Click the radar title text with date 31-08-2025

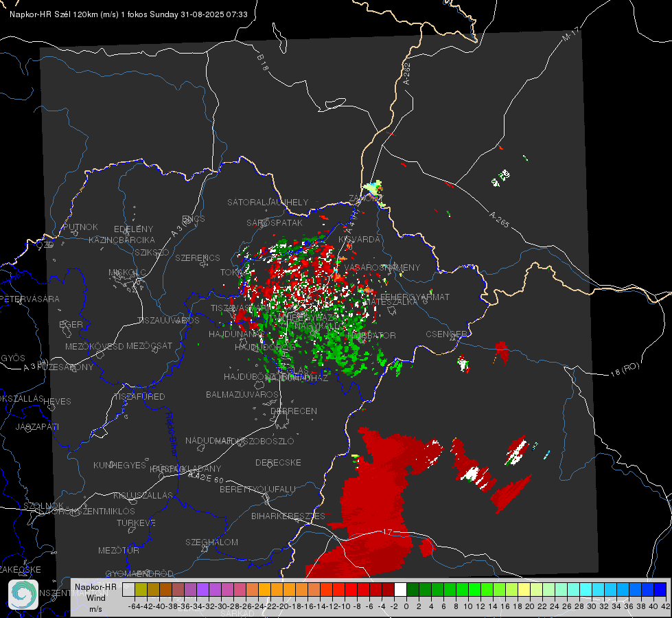[x=128, y=14]
